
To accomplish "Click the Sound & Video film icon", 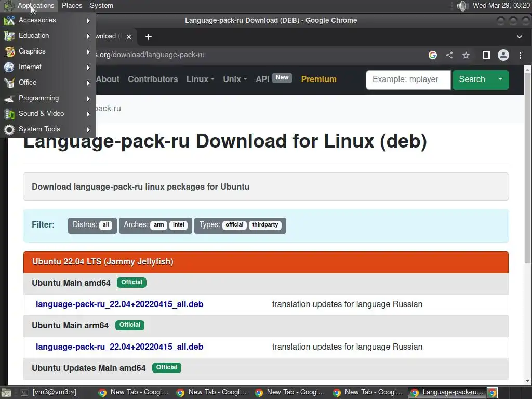I will (x=9, y=114).
